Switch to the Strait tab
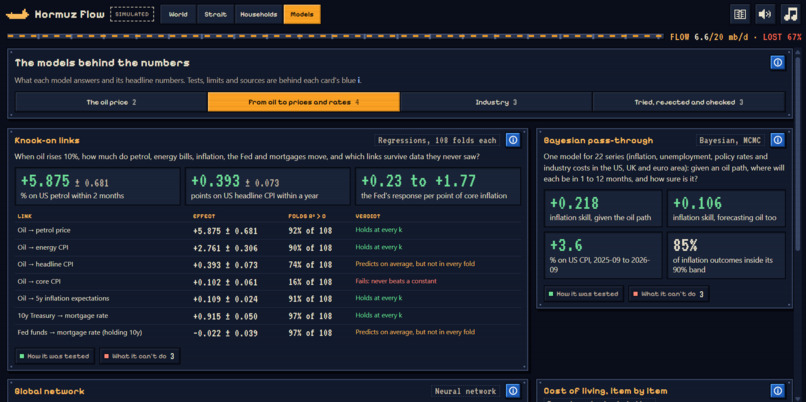The image size is (806, 402). click(215, 14)
